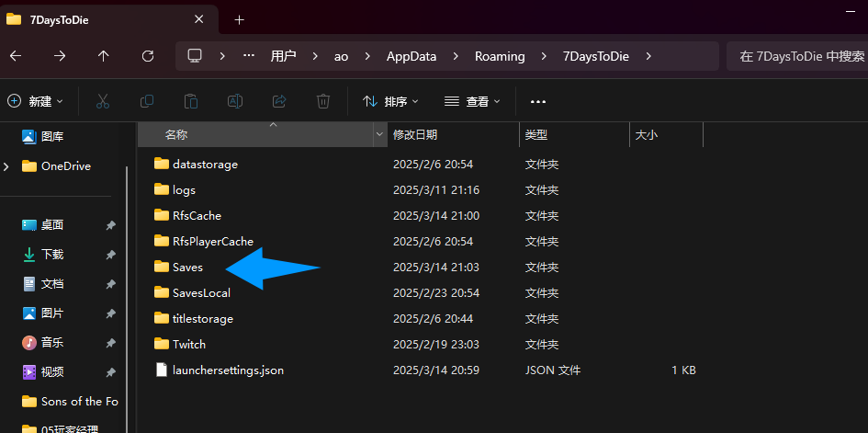The width and height of the screenshot is (868, 433).
Task: Open the See more ellipsis menu
Action: (538, 101)
